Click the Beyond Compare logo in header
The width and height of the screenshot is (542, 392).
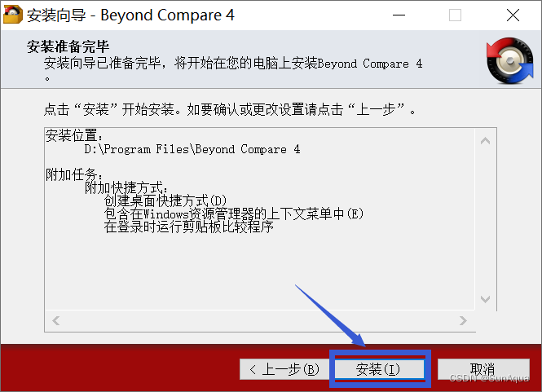(510, 61)
